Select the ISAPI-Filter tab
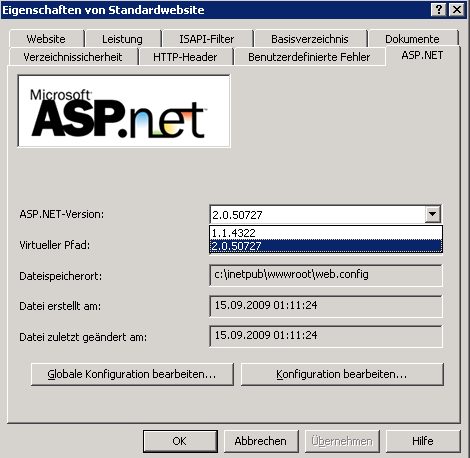 click(207, 39)
